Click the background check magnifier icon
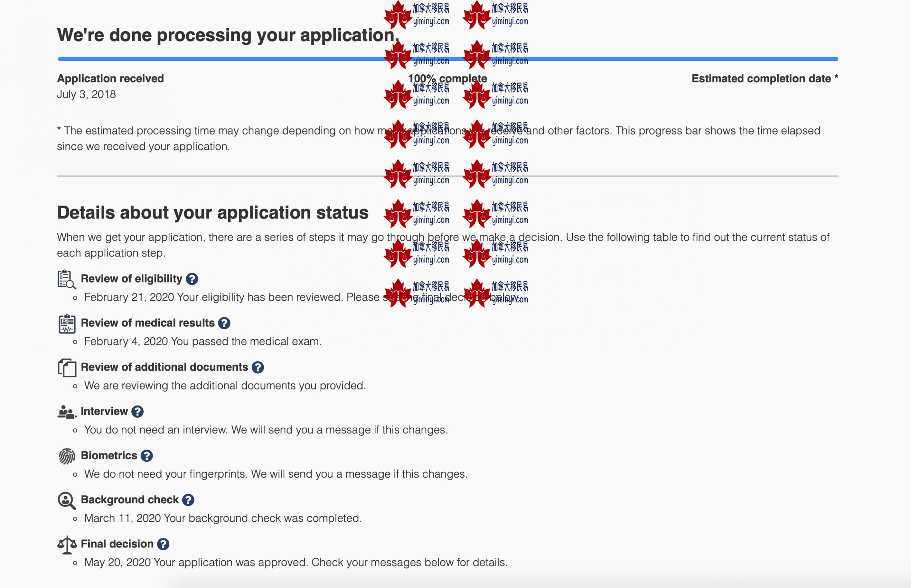 point(67,500)
